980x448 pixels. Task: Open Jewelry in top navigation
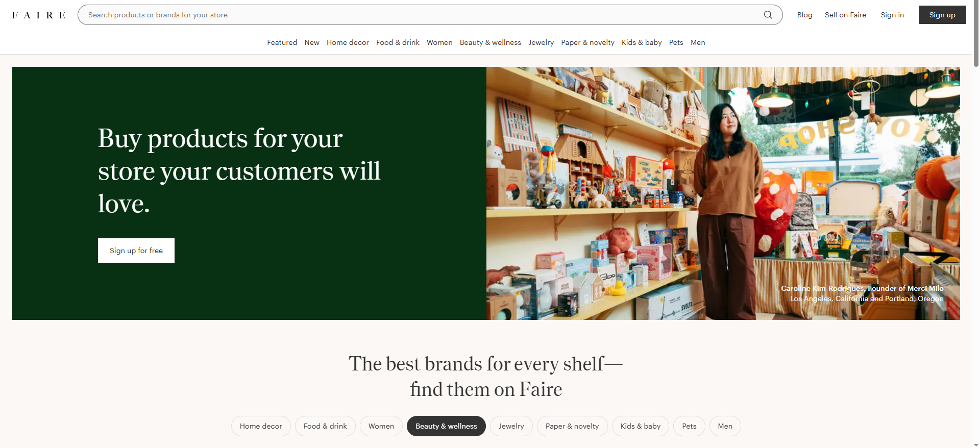tap(541, 42)
